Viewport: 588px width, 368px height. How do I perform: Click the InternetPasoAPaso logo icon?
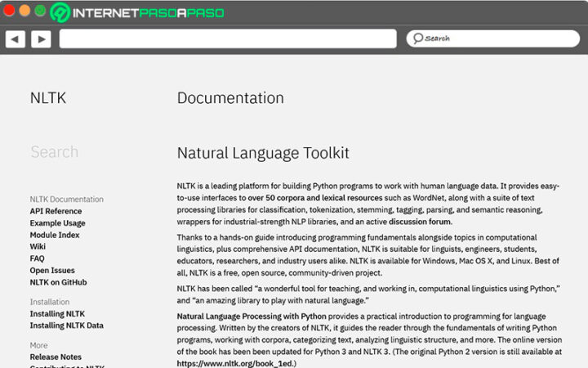point(60,12)
